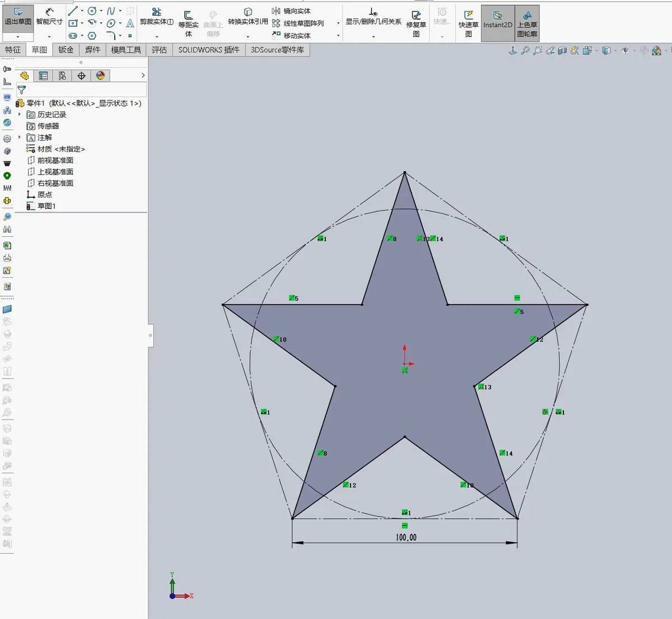Switch to the 钣金 tab

(66, 50)
